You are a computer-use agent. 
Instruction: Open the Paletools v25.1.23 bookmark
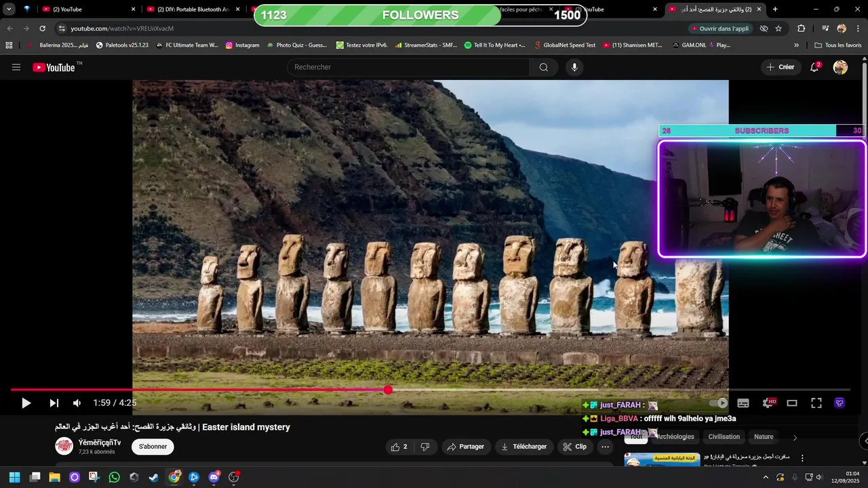point(122,45)
